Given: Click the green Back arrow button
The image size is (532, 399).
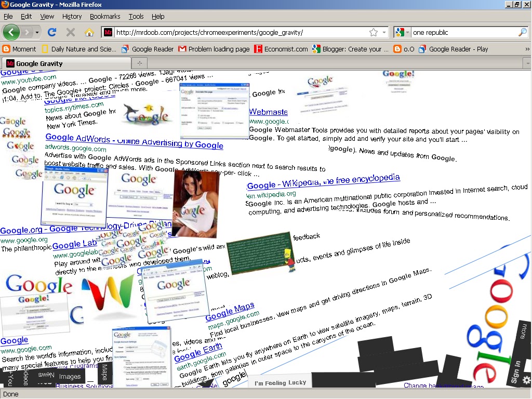Looking at the screenshot, I should (x=11, y=32).
